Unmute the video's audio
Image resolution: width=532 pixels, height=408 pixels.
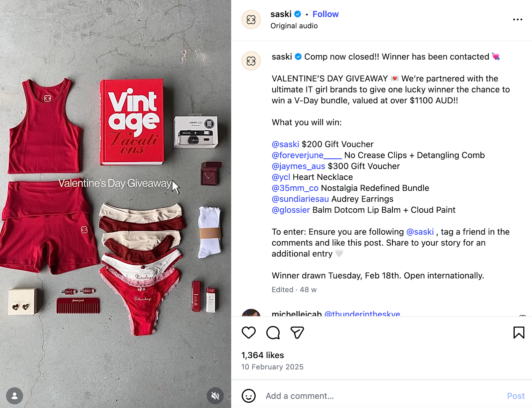[x=214, y=396]
